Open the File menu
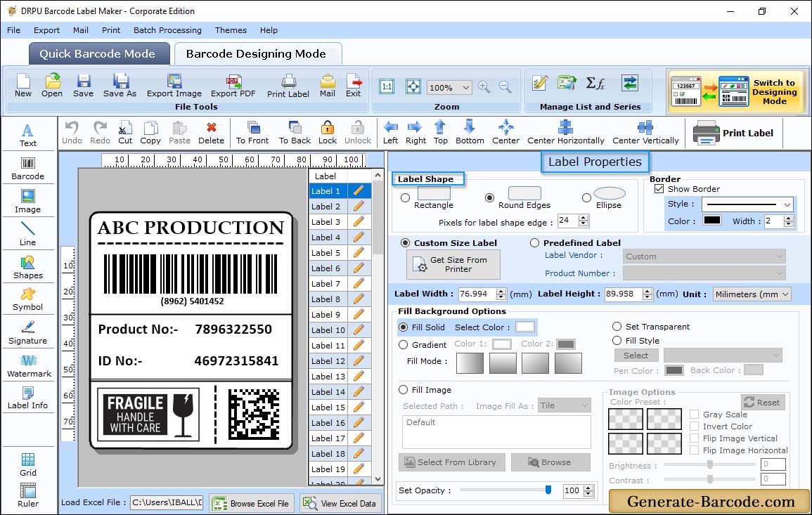812x515 pixels. coord(14,30)
